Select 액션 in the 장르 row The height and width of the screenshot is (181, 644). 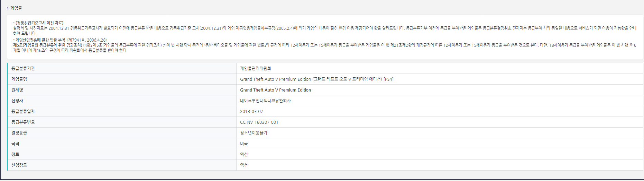click(x=244, y=154)
